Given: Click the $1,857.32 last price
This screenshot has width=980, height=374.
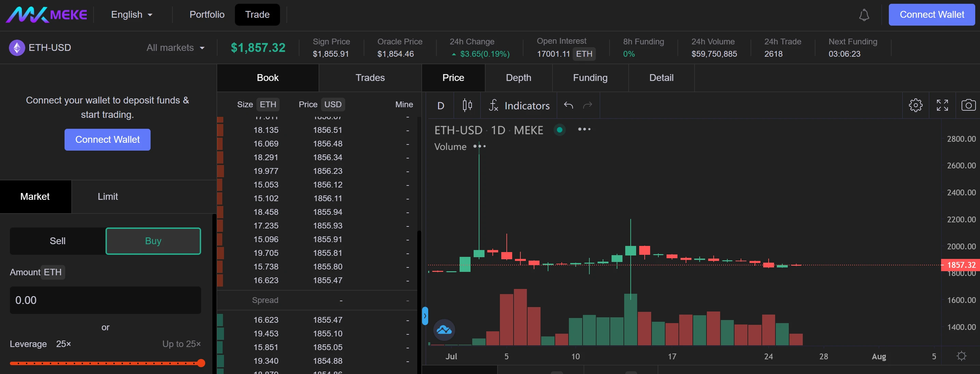Looking at the screenshot, I should coord(258,47).
